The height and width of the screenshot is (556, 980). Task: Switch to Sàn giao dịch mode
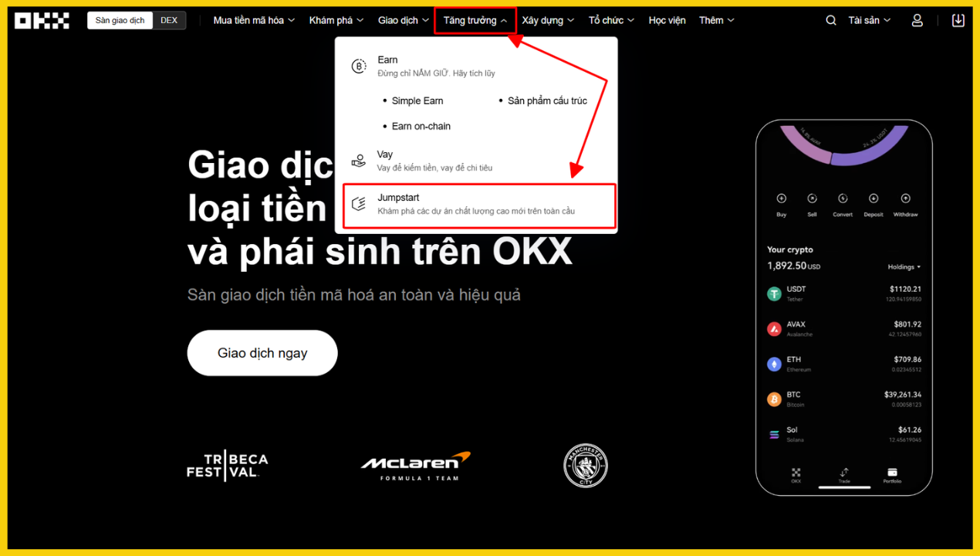tap(120, 21)
